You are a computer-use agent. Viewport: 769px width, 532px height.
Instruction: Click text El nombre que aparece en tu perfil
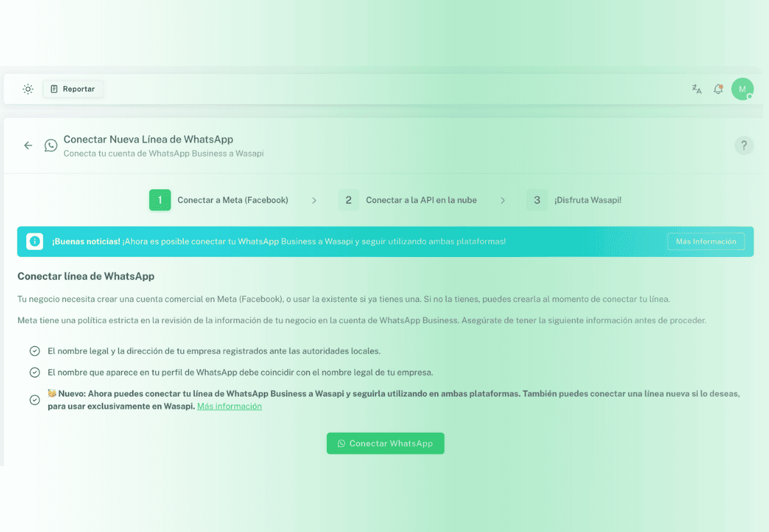(240, 372)
